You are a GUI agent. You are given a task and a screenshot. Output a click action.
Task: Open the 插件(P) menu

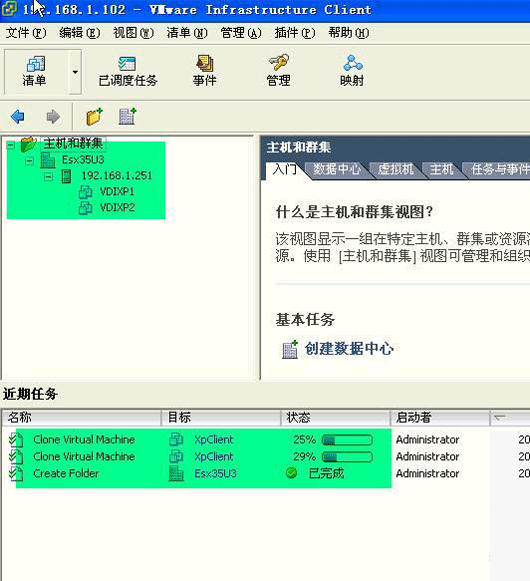click(295, 33)
